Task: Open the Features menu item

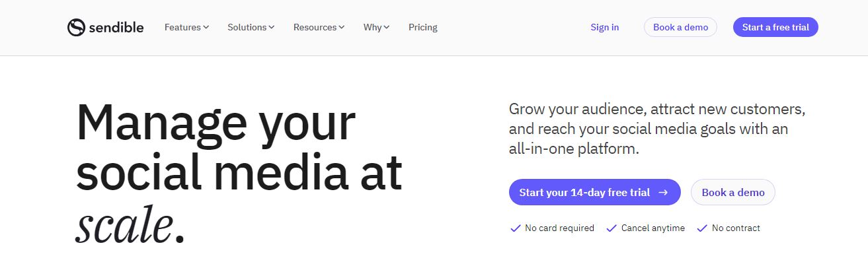Action: [182, 27]
